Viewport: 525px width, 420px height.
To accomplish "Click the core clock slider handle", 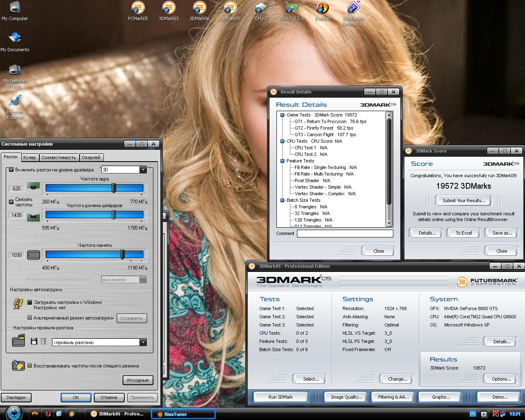I will click(114, 188).
